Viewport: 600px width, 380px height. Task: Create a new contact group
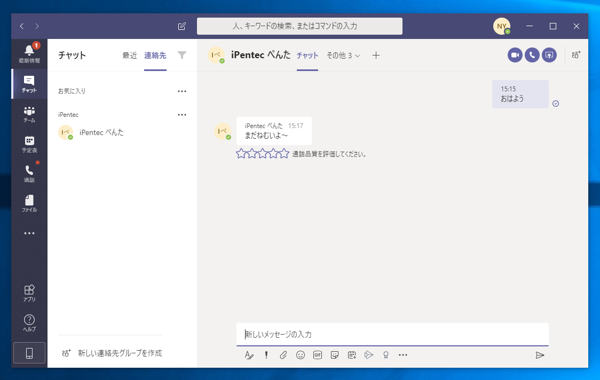pyautogui.click(x=112, y=353)
